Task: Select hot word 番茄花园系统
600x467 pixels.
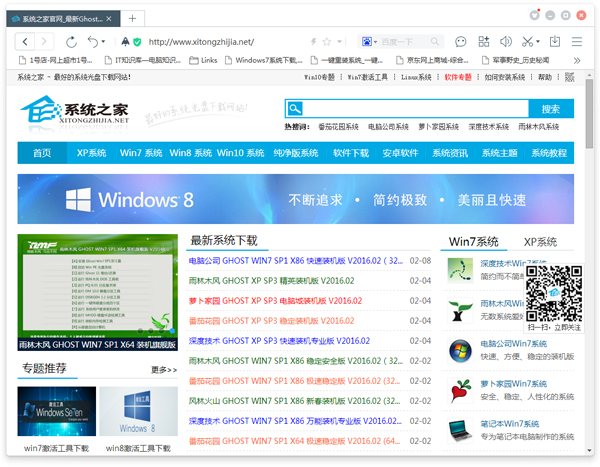Action: [x=338, y=127]
